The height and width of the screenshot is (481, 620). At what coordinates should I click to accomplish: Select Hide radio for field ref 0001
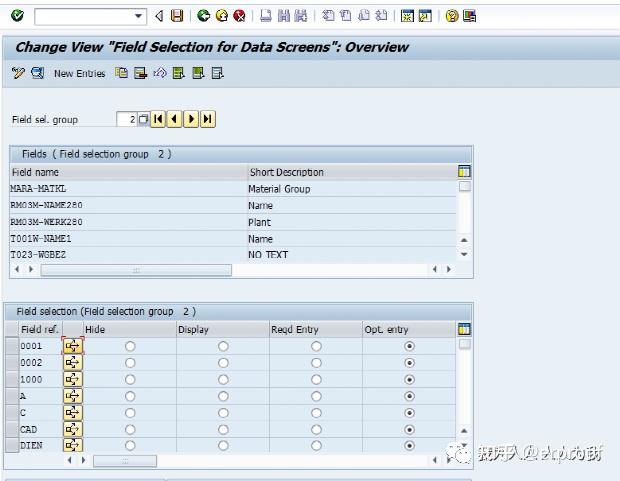[130, 347]
